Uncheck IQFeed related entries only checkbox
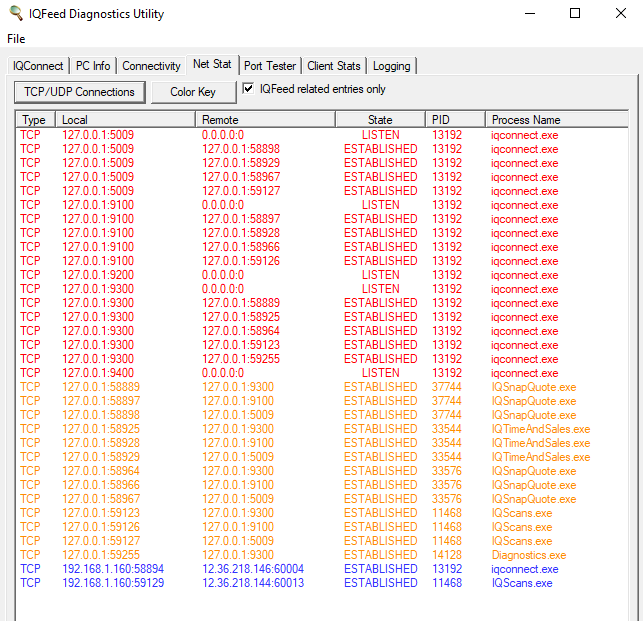Screen dimensions: 643x621 pos(249,90)
